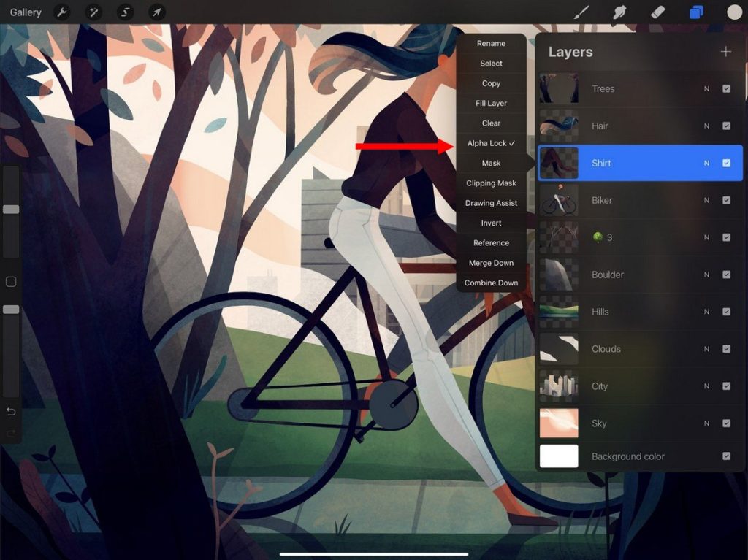Choose Clipping Mask from the layer menu
Image resolution: width=748 pixels, height=560 pixels.
click(x=491, y=183)
